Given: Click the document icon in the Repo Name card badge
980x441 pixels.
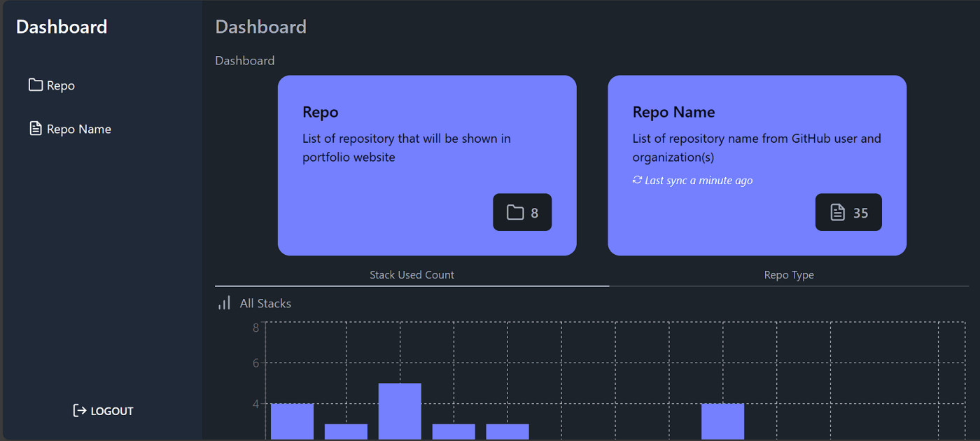Looking at the screenshot, I should [x=837, y=212].
